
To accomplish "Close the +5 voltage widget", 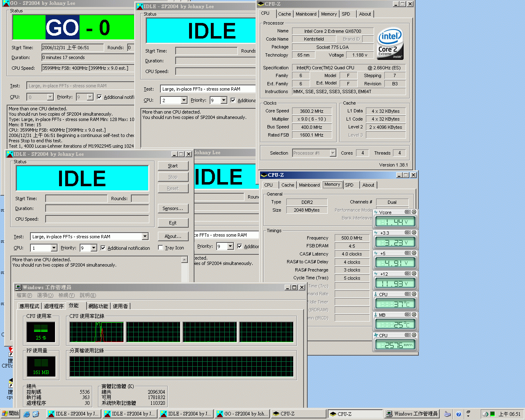I will (x=414, y=253).
